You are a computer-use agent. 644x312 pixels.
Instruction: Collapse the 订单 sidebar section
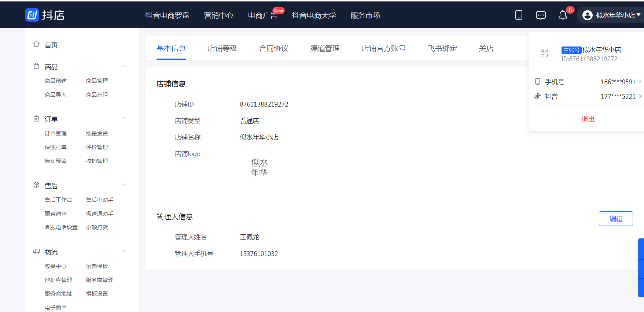pos(125,118)
